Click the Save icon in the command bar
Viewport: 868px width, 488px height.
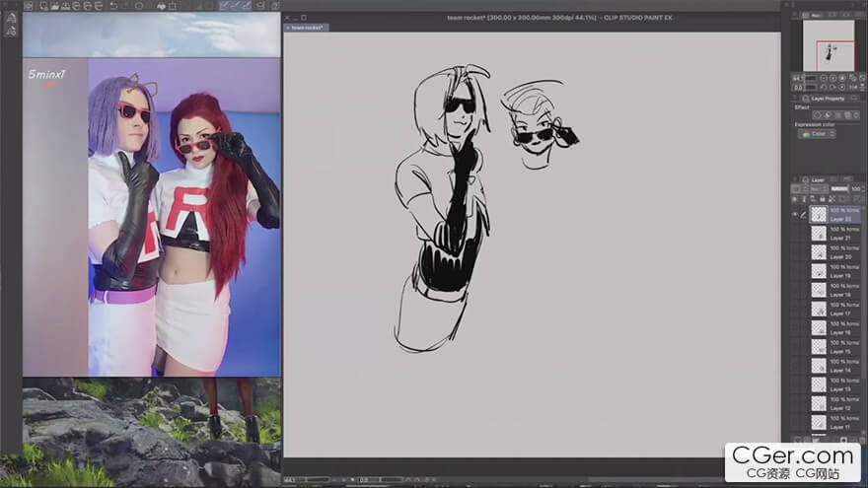[x=66, y=6]
